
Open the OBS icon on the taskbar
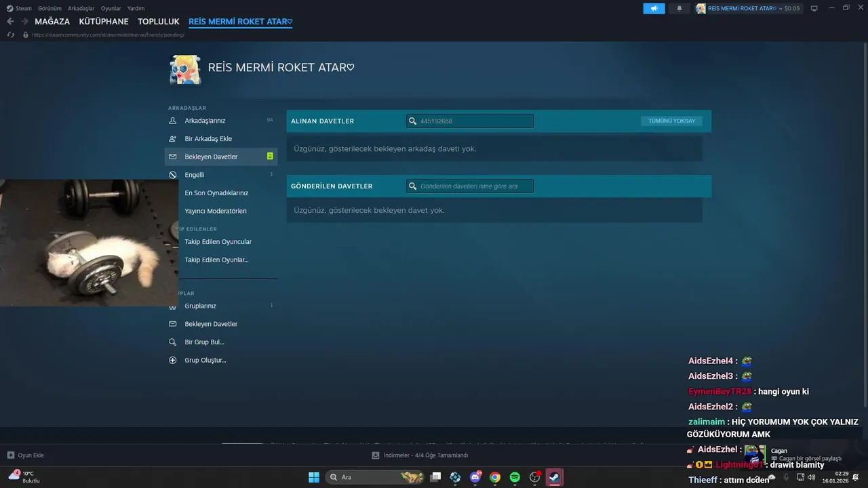[x=534, y=477]
